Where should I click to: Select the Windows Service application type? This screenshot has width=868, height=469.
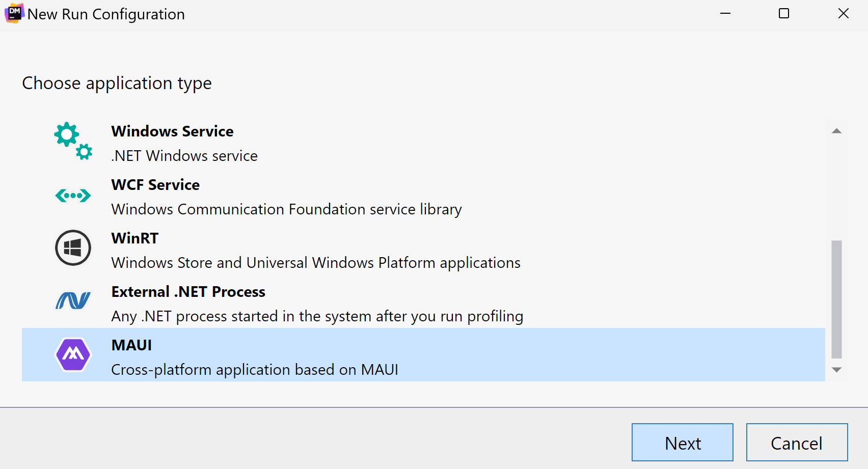(172, 131)
